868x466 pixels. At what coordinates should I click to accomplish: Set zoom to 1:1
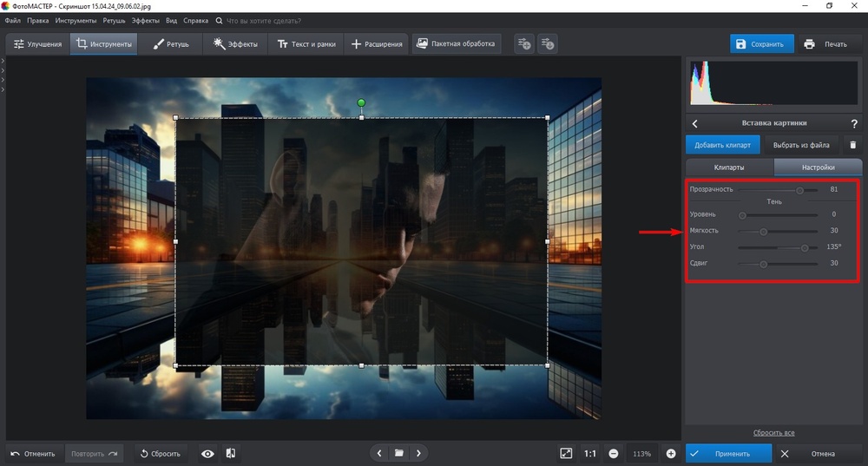(590, 453)
